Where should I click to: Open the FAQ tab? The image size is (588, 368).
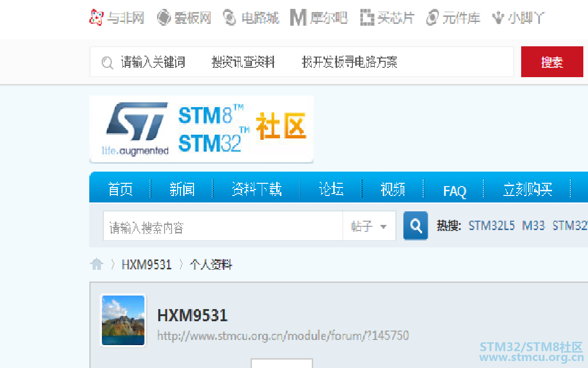coord(455,191)
